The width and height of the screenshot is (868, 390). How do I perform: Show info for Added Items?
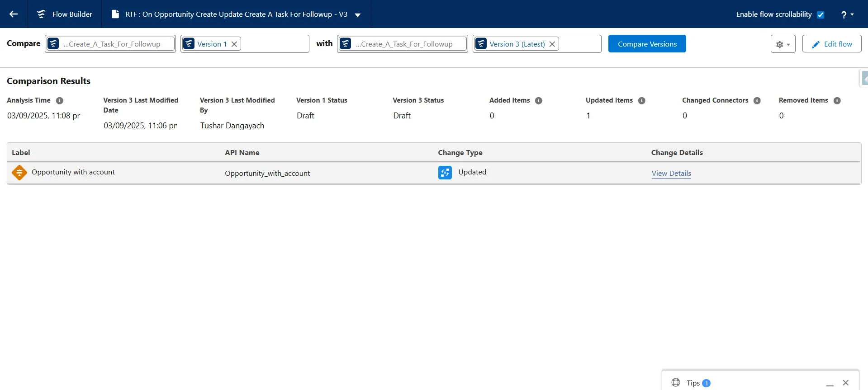[539, 100]
